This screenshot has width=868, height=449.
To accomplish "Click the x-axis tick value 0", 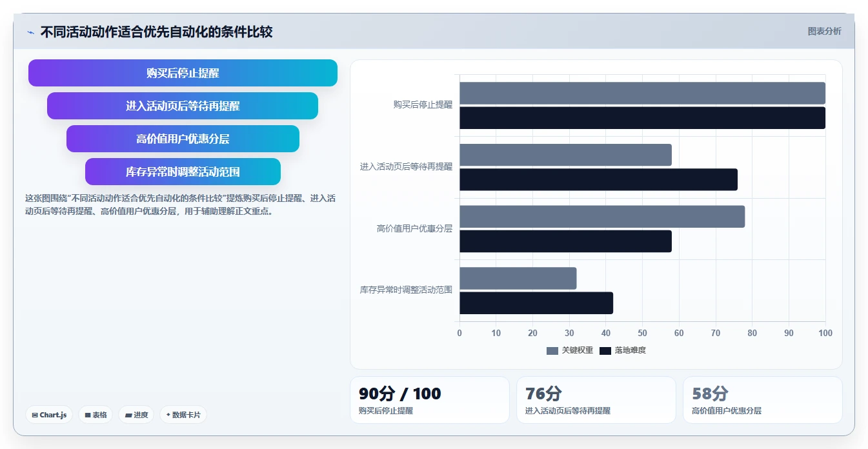I will click(x=459, y=334).
